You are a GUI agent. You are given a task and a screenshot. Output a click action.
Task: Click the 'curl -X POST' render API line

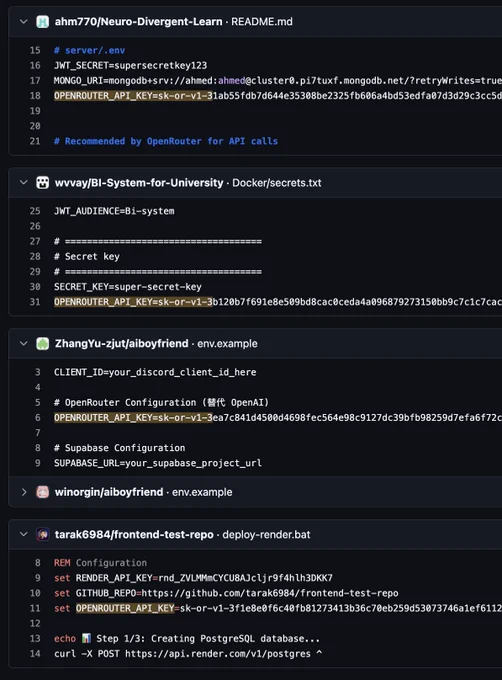coord(188,654)
